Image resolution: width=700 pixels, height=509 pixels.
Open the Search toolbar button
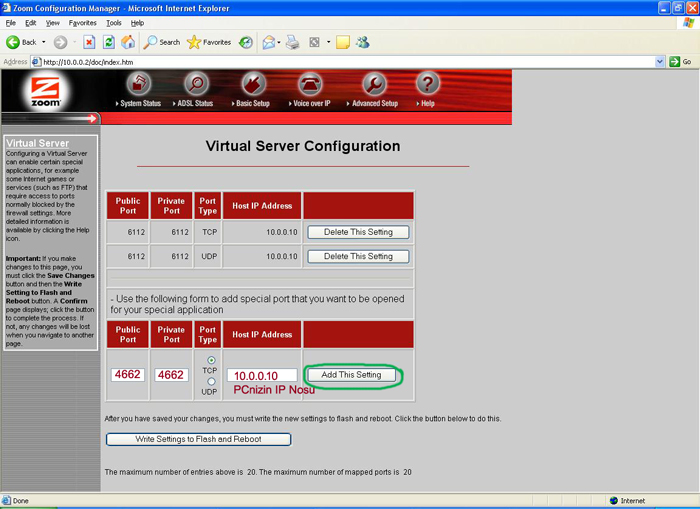162,42
